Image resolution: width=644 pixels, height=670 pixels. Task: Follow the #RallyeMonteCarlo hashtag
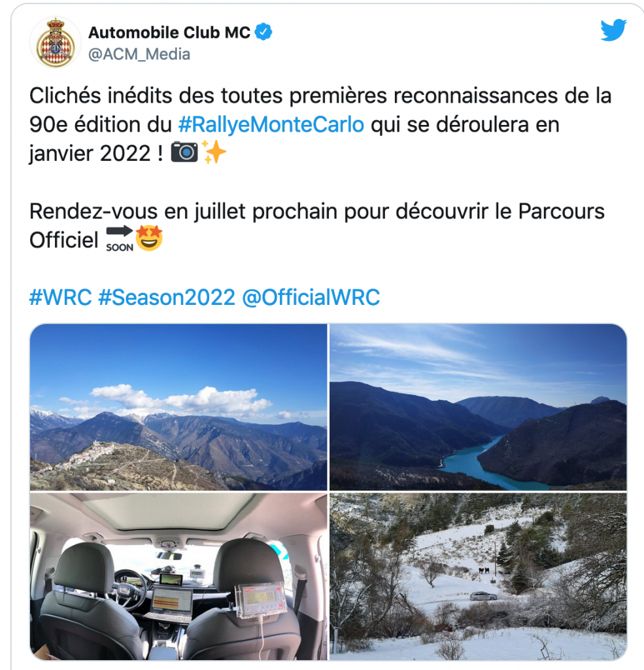point(271,125)
